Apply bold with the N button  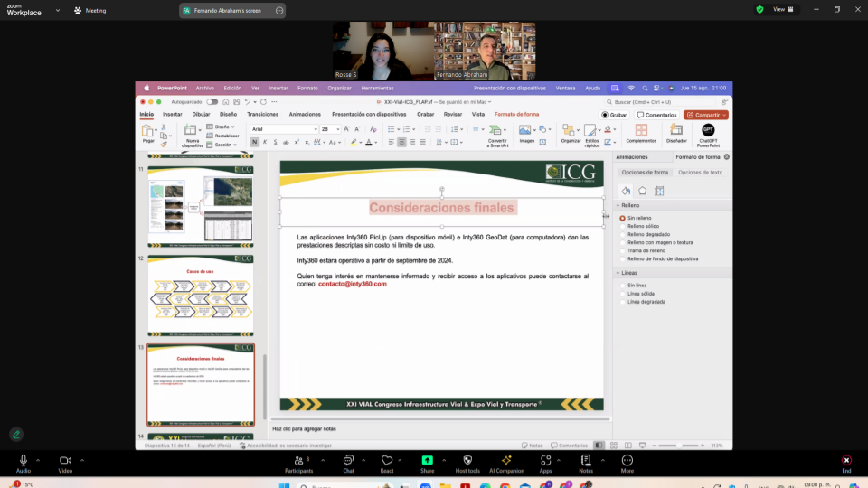pos(254,142)
